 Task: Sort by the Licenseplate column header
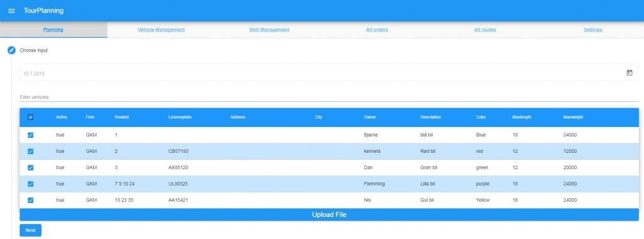pyautogui.click(x=180, y=117)
